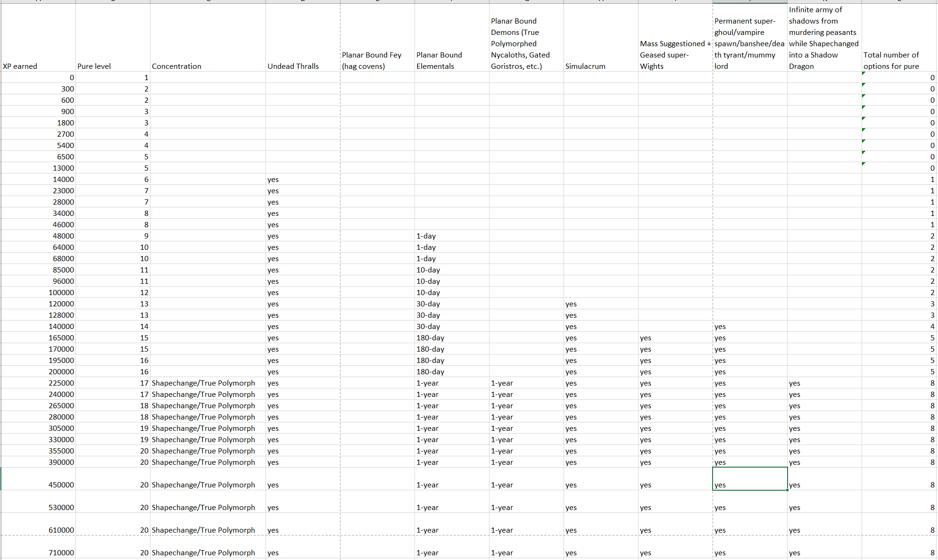Select Pure level 14 in the 140000 row
The height and width of the screenshot is (560, 938).
click(113, 326)
